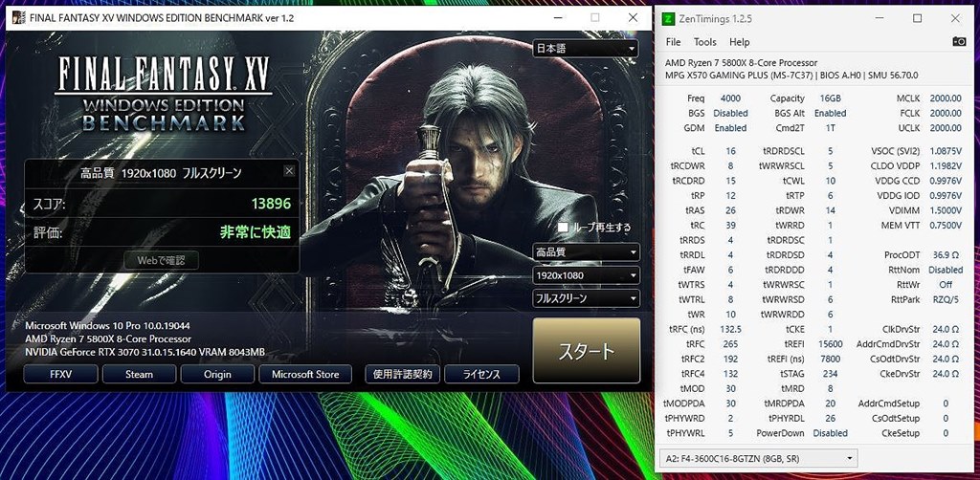Click the MCLK value 2000.00
980x480 pixels.
[946, 98]
